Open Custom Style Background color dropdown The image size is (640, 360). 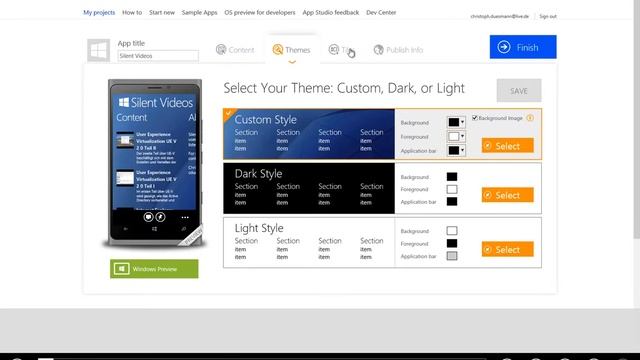tap(456, 122)
